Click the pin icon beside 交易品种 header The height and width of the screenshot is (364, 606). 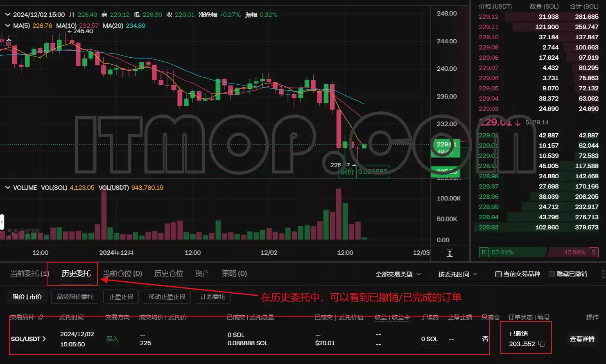click(x=41, y=317)
